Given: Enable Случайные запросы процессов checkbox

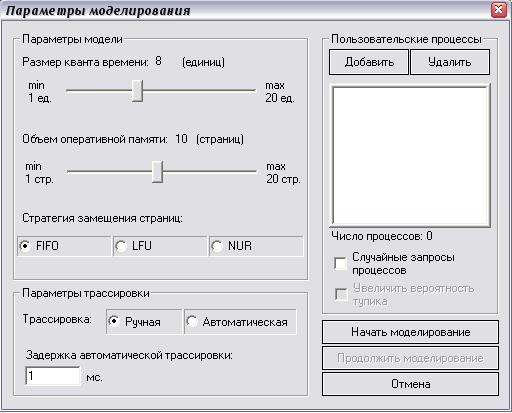Looking at the screenshot, I should coord(340,263).
